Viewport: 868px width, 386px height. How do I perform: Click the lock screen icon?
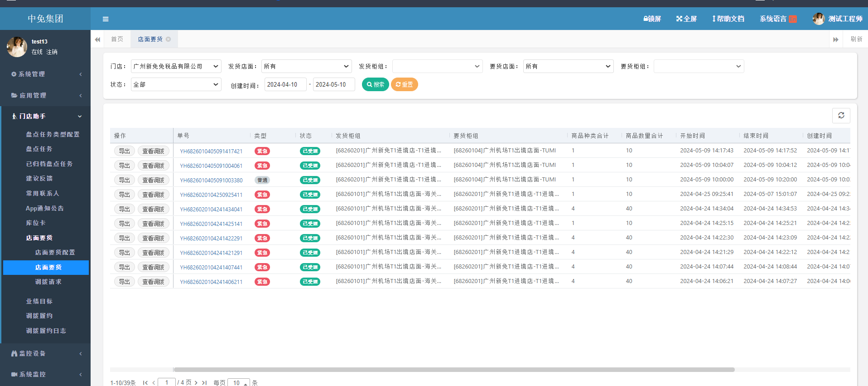coord(646,19)
